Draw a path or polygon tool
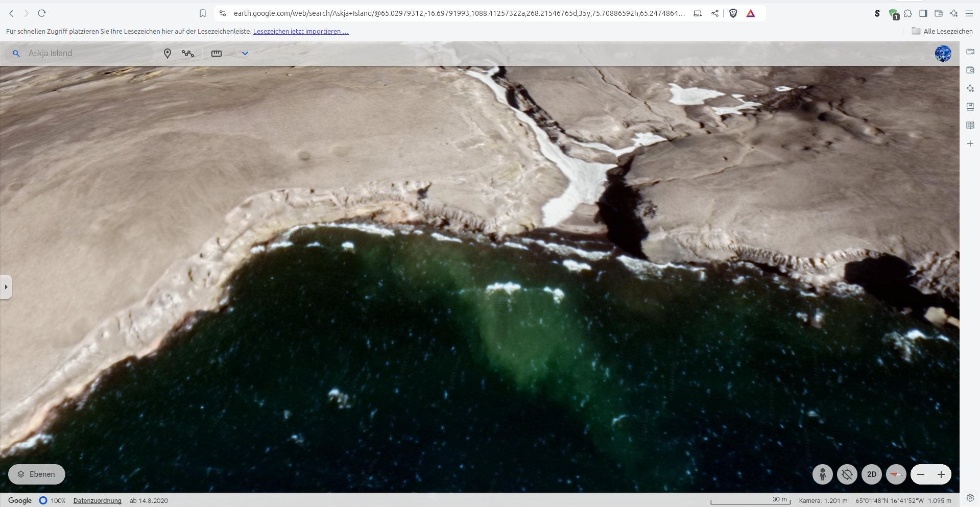The image size is (980, 507). point(188,53)
